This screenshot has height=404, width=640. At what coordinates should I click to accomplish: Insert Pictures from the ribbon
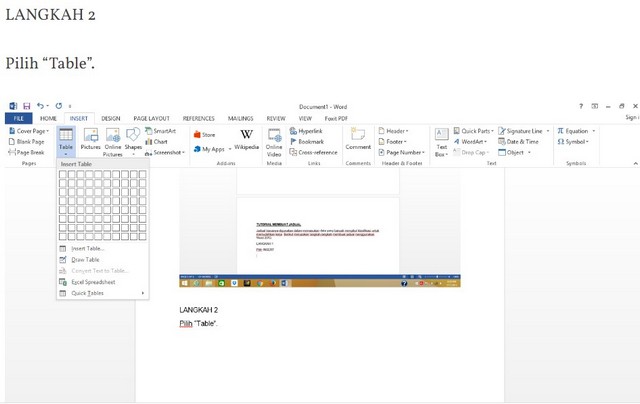tap(90, 139)
